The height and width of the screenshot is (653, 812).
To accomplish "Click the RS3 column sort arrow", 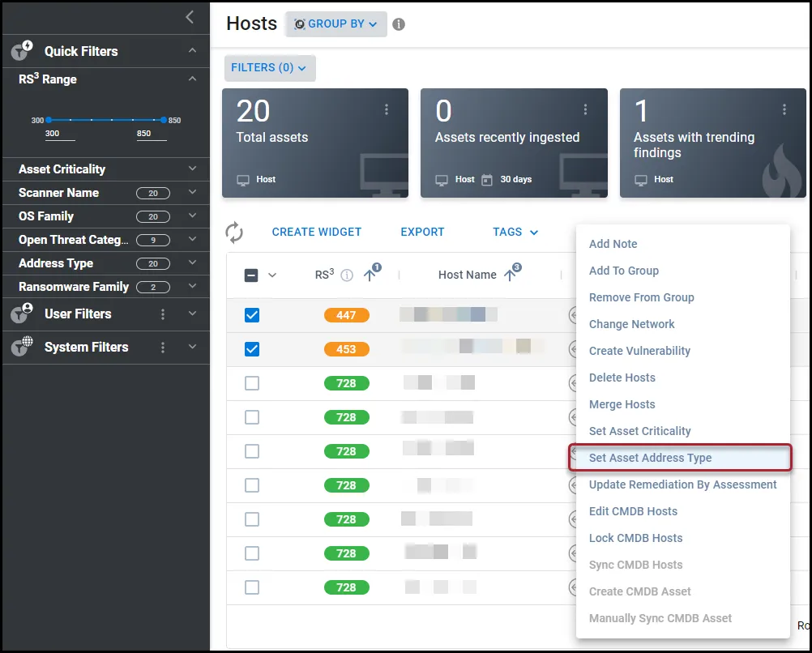I will pyautogui.click(x=370, y=275).
